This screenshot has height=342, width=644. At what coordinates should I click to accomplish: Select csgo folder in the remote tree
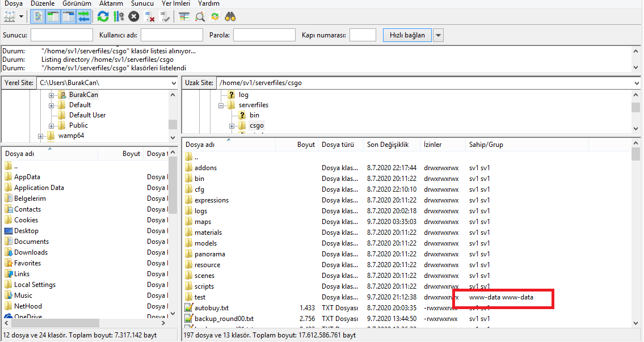click(256, 126)
